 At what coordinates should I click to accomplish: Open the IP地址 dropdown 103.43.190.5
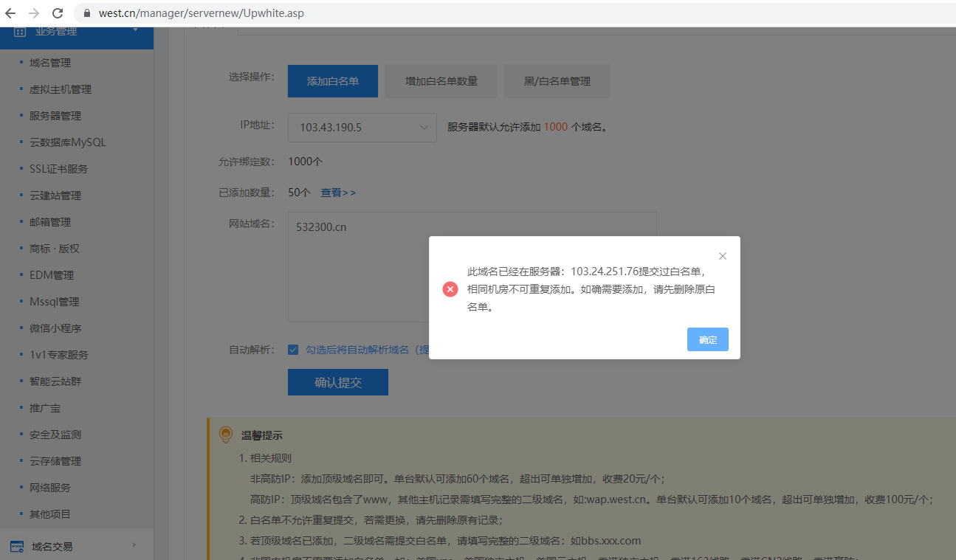click(362, 128)
